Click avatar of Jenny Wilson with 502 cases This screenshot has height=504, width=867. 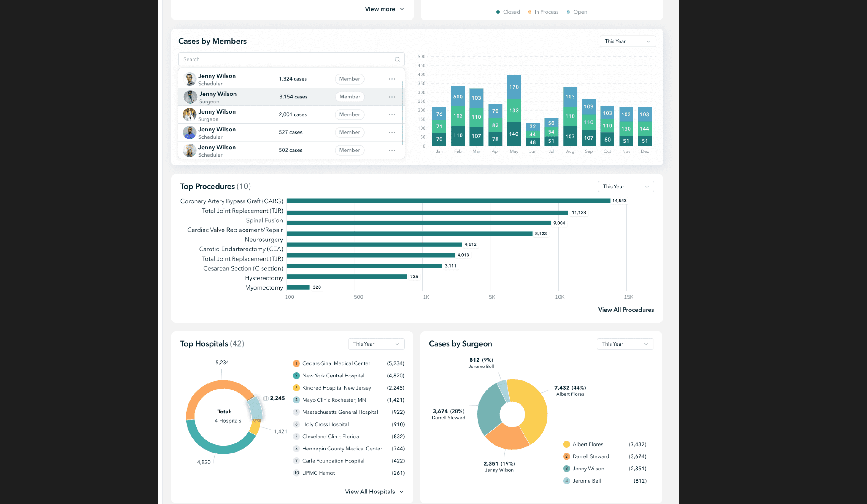(x=190, y=151)
